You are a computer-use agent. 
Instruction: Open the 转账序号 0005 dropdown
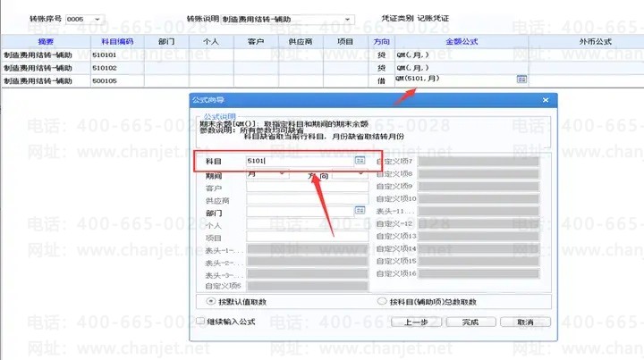(x=97, y=20)
